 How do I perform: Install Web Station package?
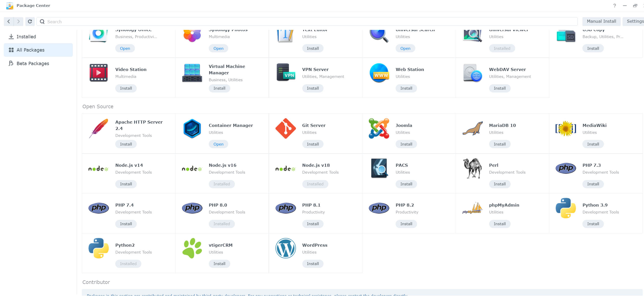pos(406,88)
